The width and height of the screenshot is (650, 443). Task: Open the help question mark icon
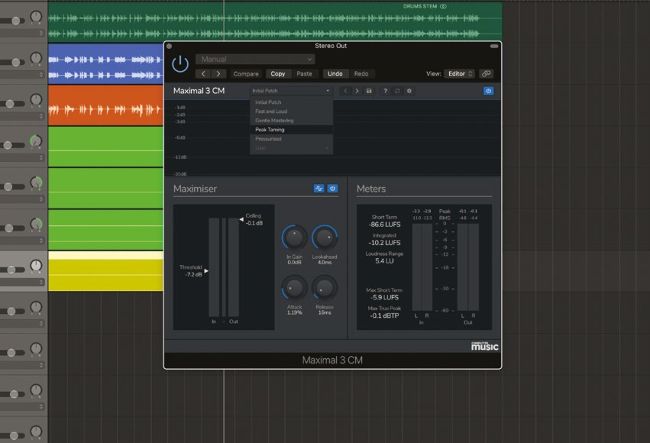[384, 91]
